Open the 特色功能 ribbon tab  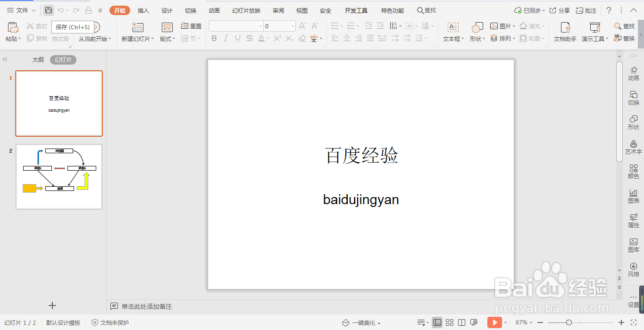(x=393, y=10)
